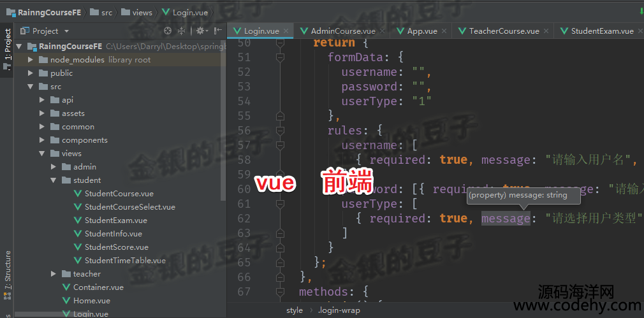Close the Login.vue editor tab
This screenshot has height=318, width=644.
click(286, 31)
